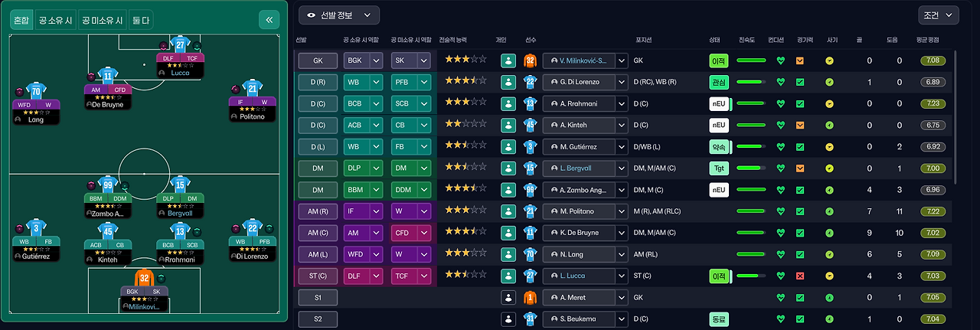Open SK out-of-possession role dropdown arrow
This screenshot has height=330, width=980.
(x=423, y=60)
